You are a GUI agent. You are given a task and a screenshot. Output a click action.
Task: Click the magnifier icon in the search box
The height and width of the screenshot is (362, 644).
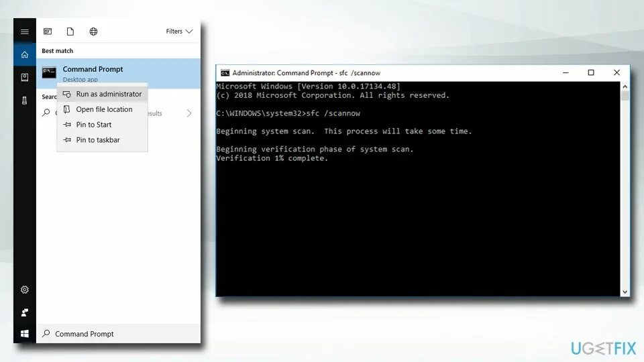coord(46,333)
